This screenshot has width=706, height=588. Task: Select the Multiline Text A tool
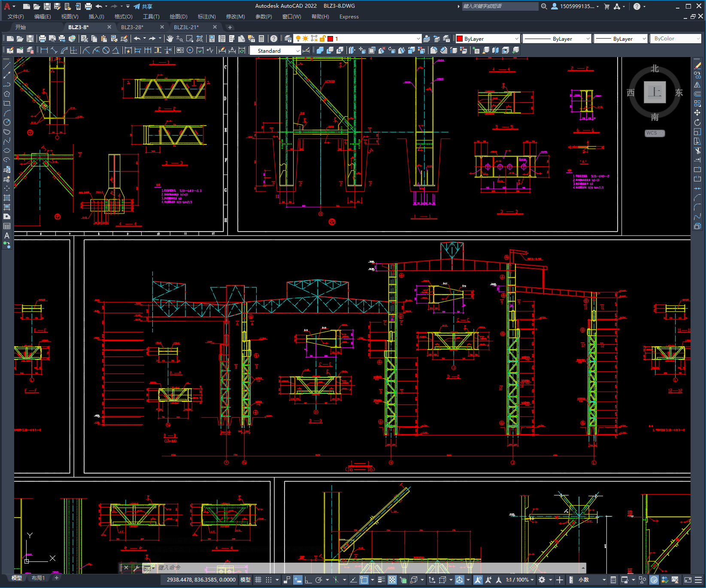click(6, 235)
